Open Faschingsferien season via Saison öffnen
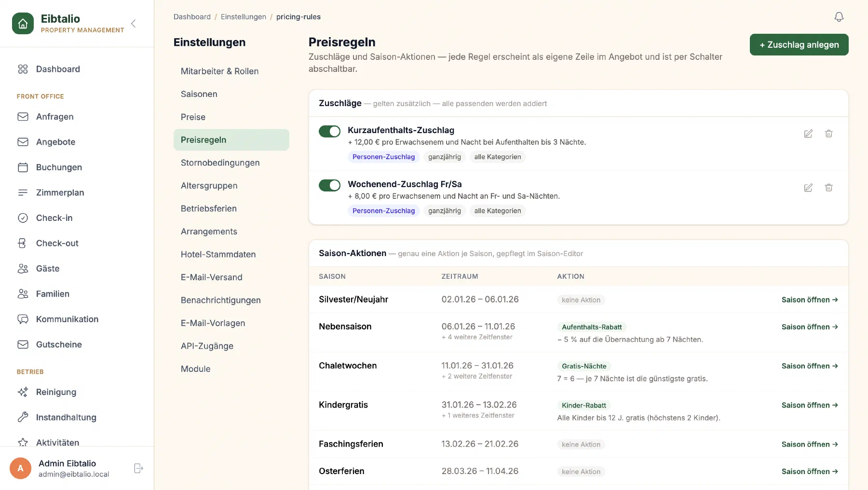868x490 pixels. click(x=810, y=444)
